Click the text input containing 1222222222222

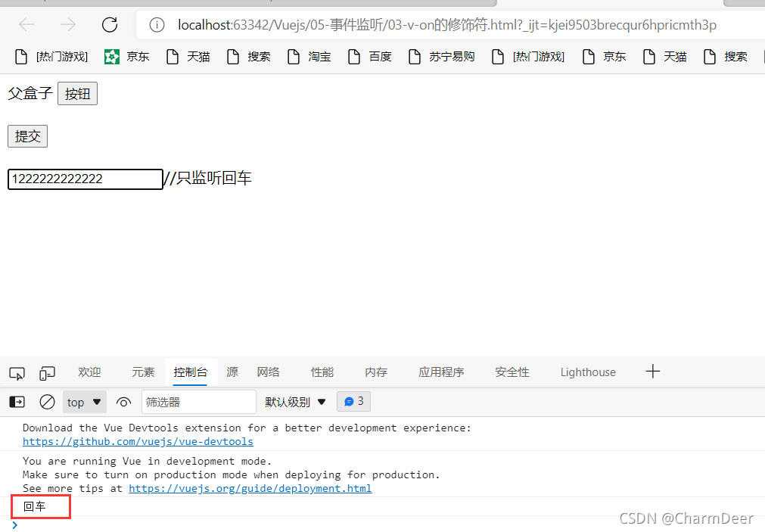86,179
